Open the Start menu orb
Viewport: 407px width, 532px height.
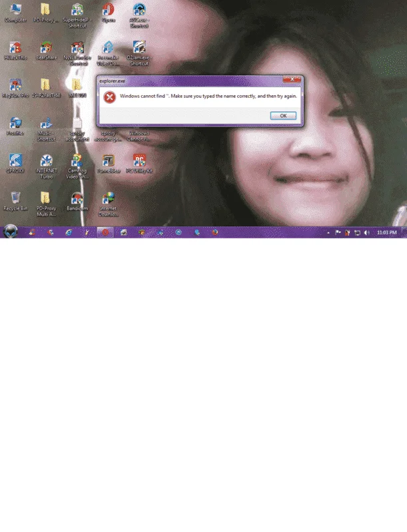(10, 232)
